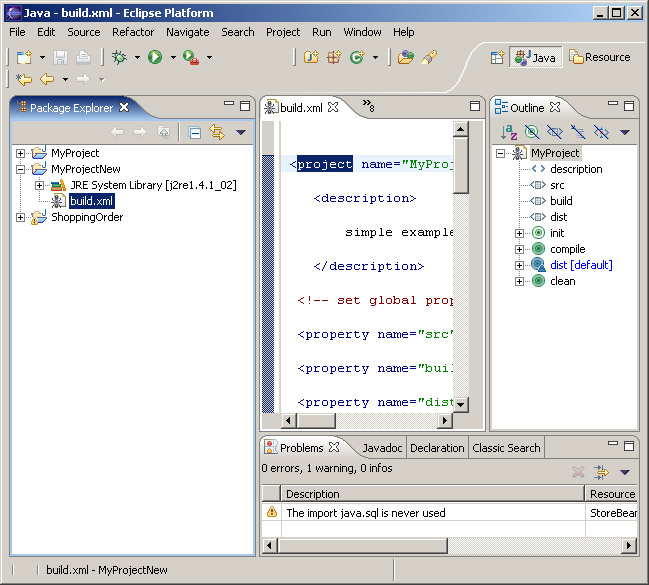Select the java.sql import warning row
This screenshot has height=585, width=649.
pyautogui.click(x=366, y=512)
